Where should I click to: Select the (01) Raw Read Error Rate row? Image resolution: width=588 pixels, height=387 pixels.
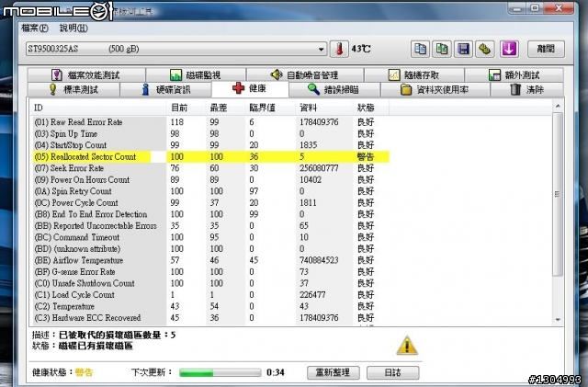coord(210,122)
